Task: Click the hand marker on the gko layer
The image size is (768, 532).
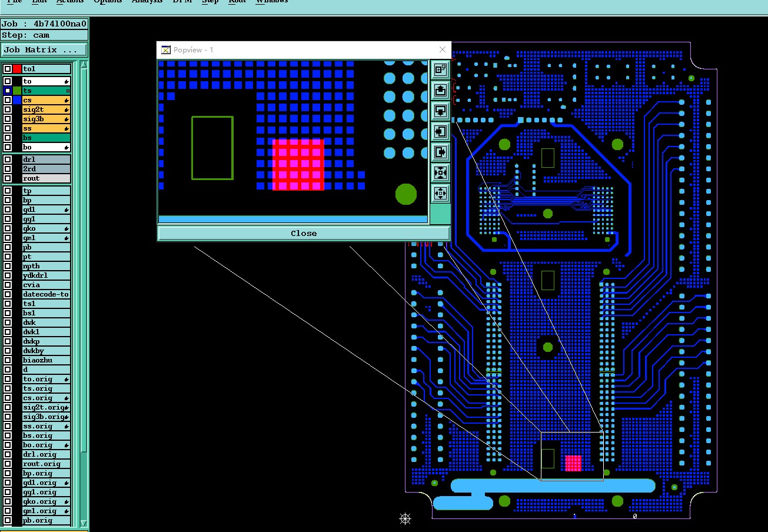Action: pyautogui.click(x=67, y=228)
